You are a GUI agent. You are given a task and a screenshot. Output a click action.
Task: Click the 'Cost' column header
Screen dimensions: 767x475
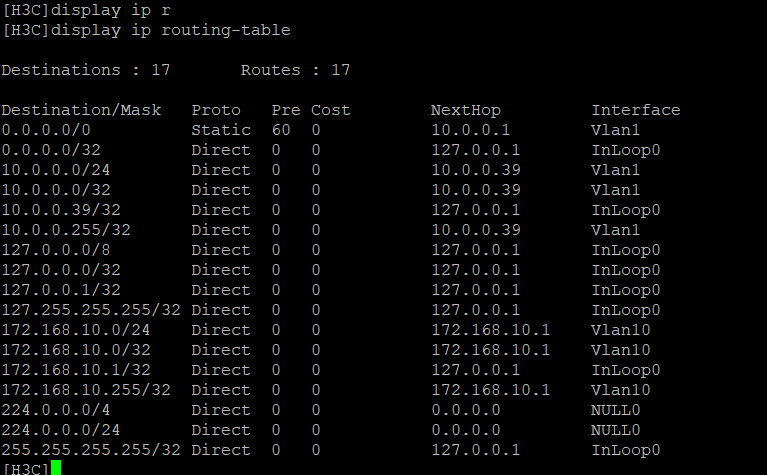click(330, 110)
